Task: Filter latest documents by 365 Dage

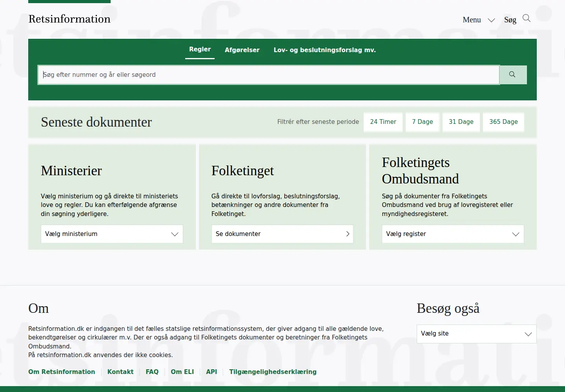Action: [503, 122]
